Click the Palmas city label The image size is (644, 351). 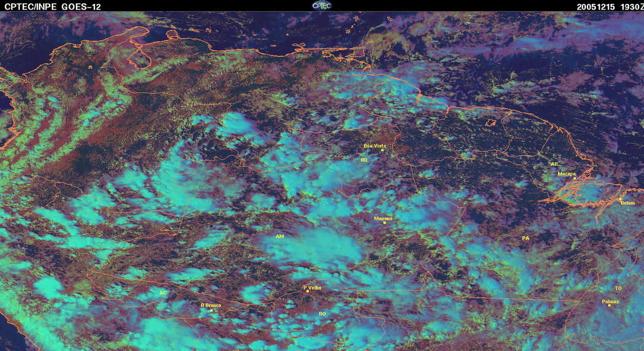coord(610,302)
